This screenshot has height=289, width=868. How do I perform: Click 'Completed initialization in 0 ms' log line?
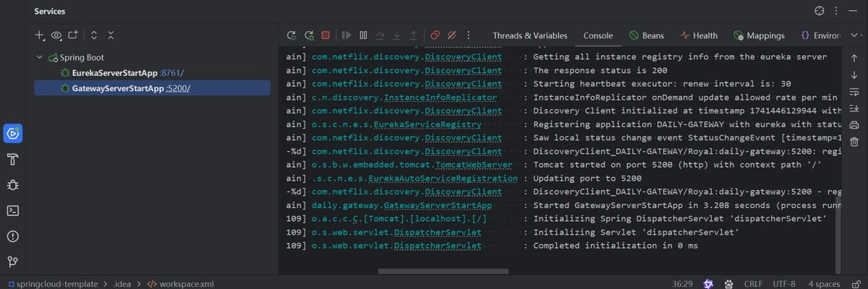tap(616, 246)
